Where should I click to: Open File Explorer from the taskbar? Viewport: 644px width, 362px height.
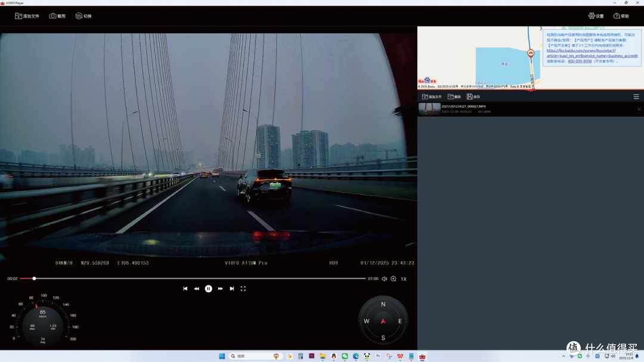coord(323,356)
